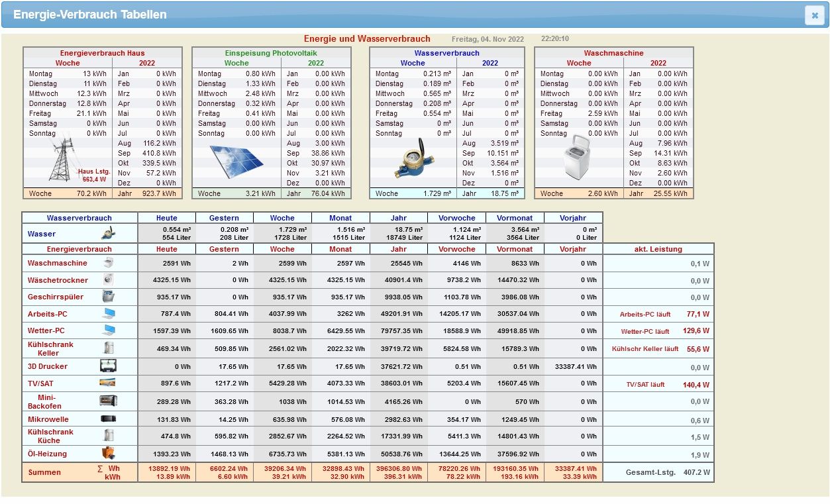Click the Einspeisung Photovoltaik card title
This screenshot has height=504, width=830.
[x=271, y=53]
